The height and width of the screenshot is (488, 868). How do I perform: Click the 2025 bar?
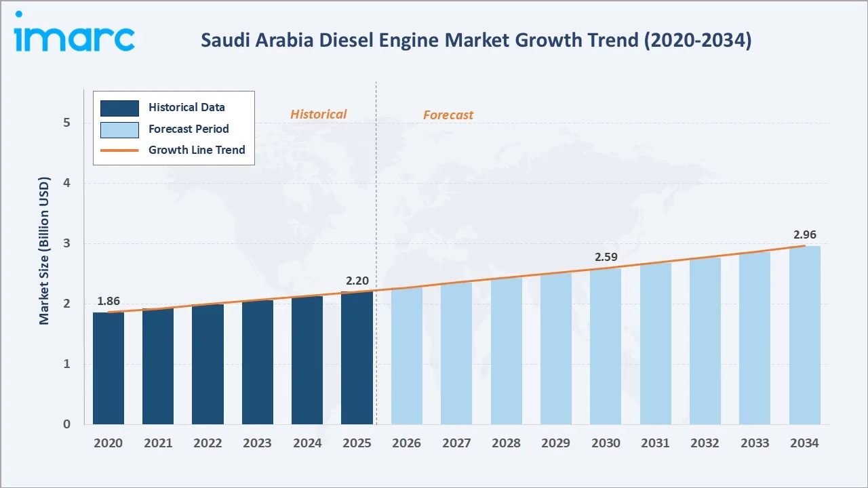coord(357,358)
